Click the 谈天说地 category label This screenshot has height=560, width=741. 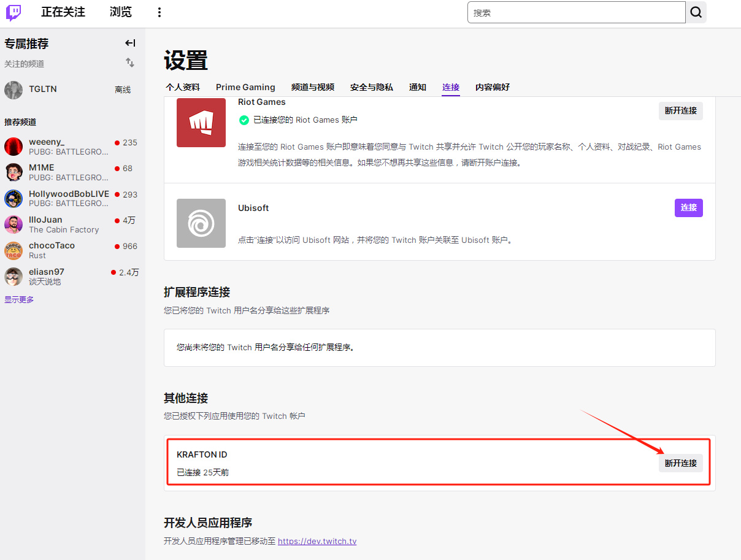tap(45, 282)
